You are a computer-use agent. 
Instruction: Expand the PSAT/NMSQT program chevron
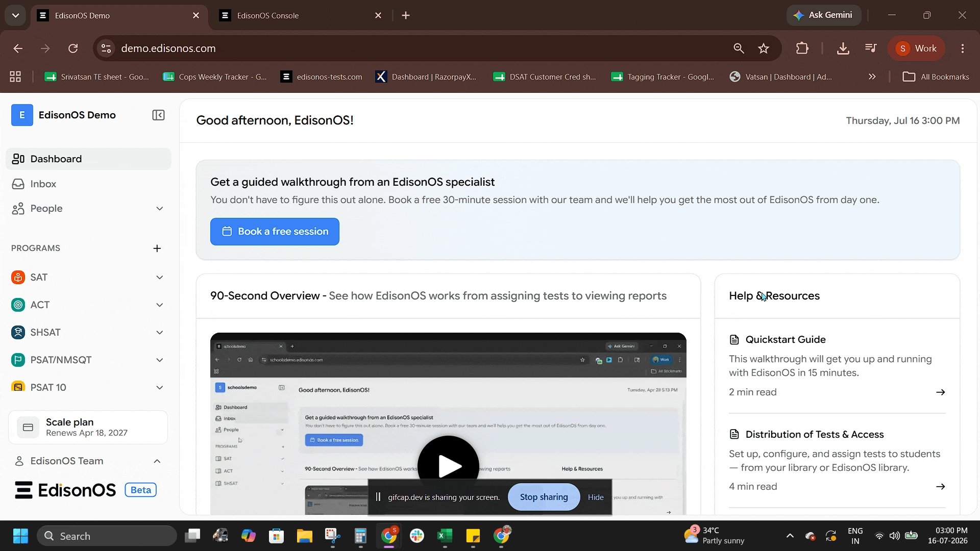pos(159,360)
